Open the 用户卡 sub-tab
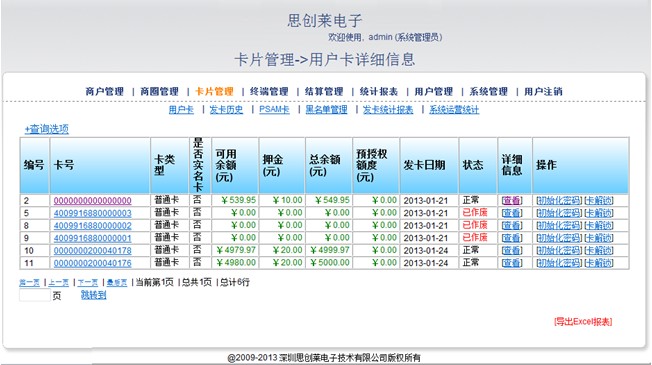 181,110
